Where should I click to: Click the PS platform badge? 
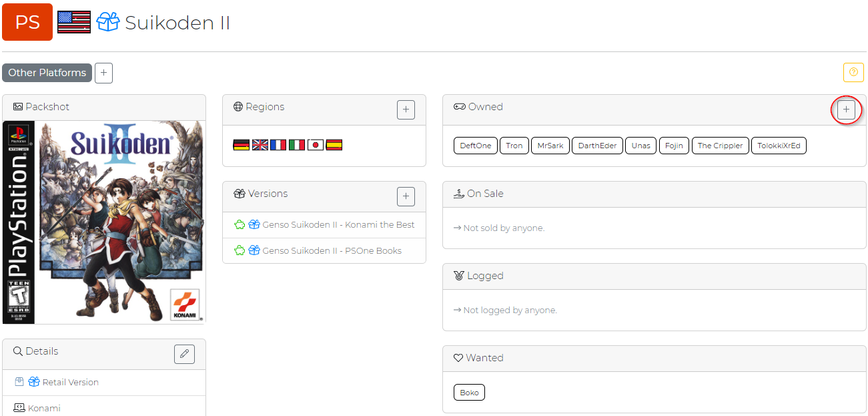(x=27, y=22)
